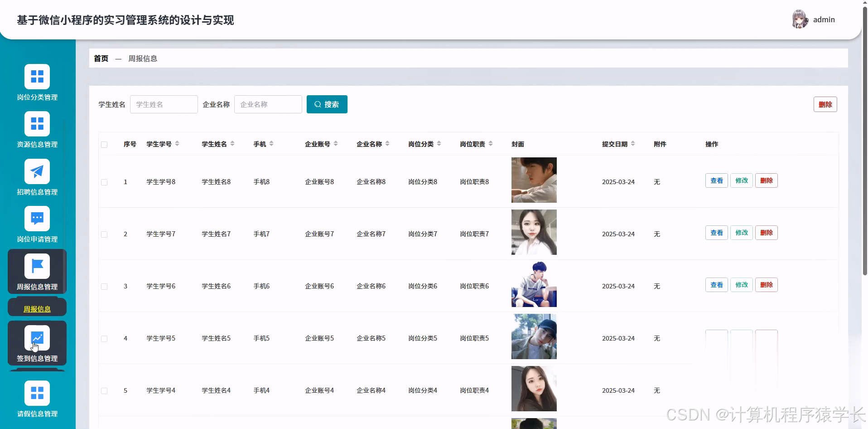Image resolution: width=868 pixels, height=429 pixels.
Task: Click the red 删除 button top right
Action: (825, 104)
